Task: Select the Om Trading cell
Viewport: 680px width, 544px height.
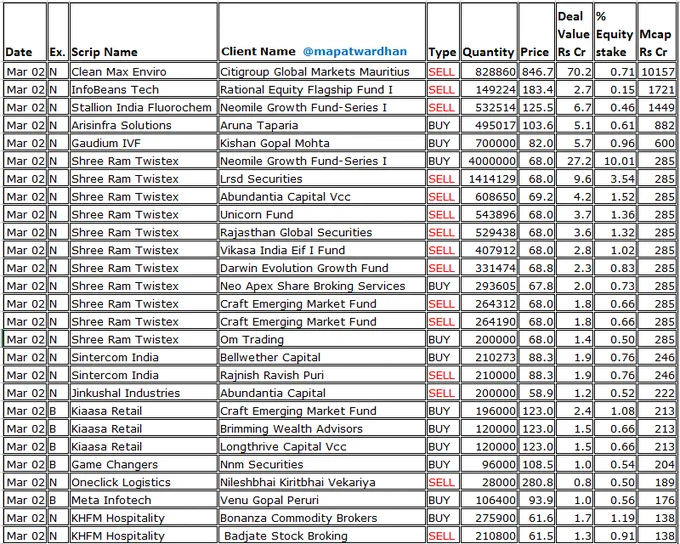Action: coord(322,339)
